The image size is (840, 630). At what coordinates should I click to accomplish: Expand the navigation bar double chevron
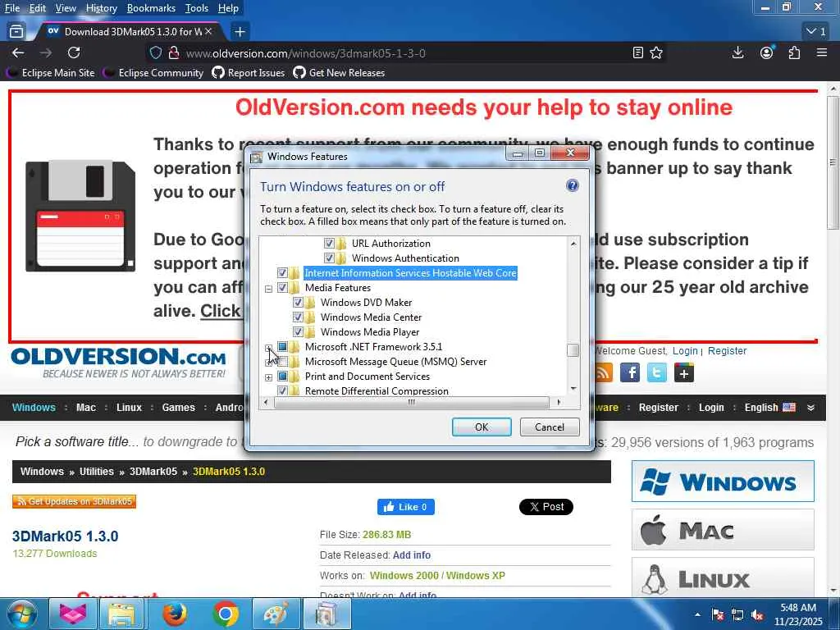click(811, 408)
